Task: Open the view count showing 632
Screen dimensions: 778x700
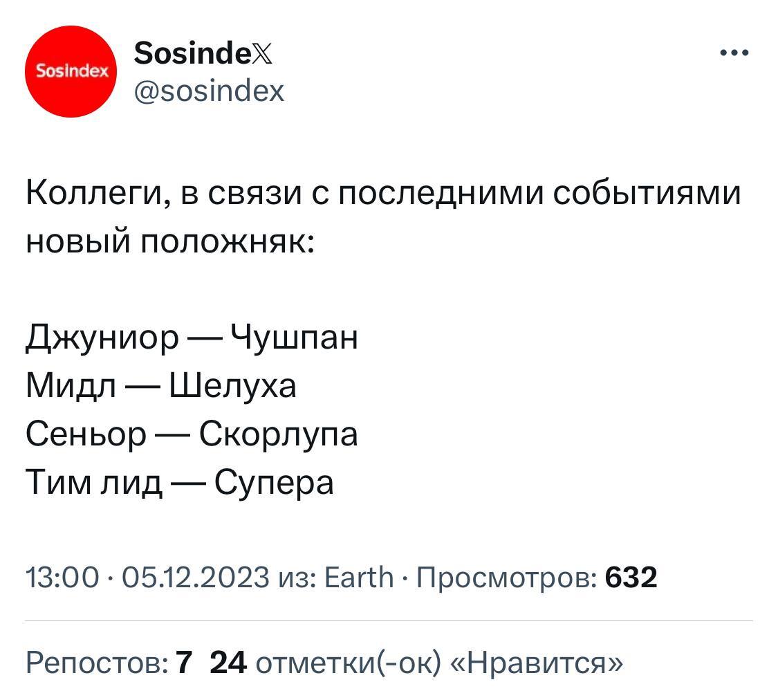Action: point(631,577)
